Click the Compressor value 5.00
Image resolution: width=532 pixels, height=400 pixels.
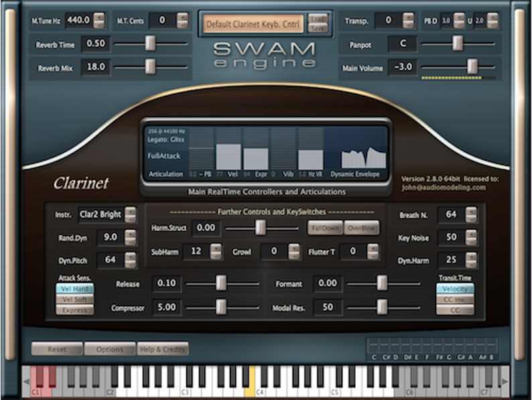[167, 307]
